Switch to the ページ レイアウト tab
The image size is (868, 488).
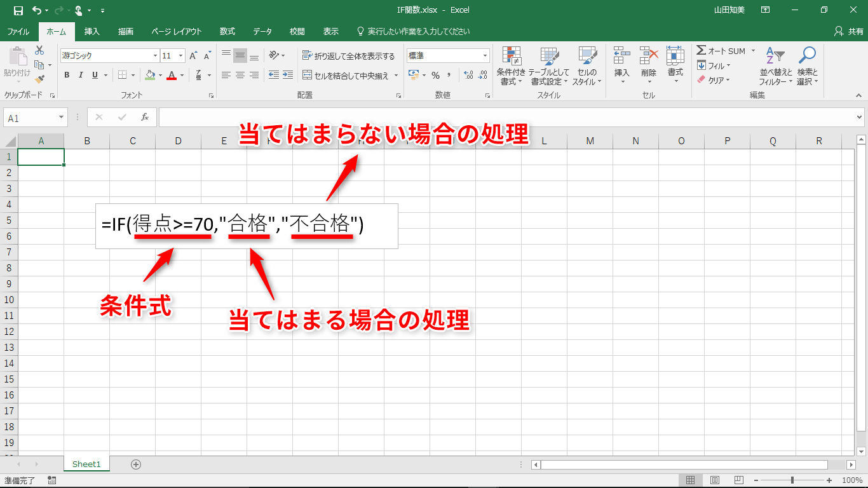pos(177,31)
